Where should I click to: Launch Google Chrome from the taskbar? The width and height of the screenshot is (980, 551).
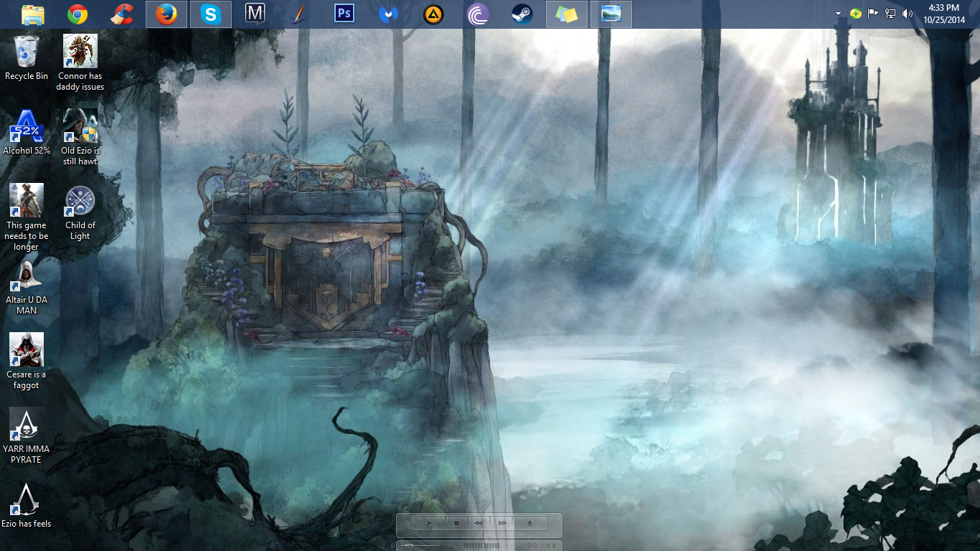pos(77,14)
